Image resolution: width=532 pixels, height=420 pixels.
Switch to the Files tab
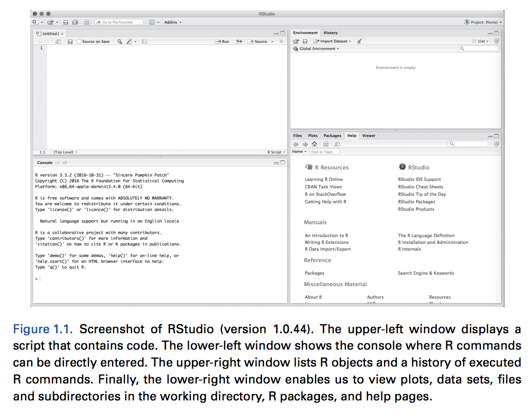[298, 136]
